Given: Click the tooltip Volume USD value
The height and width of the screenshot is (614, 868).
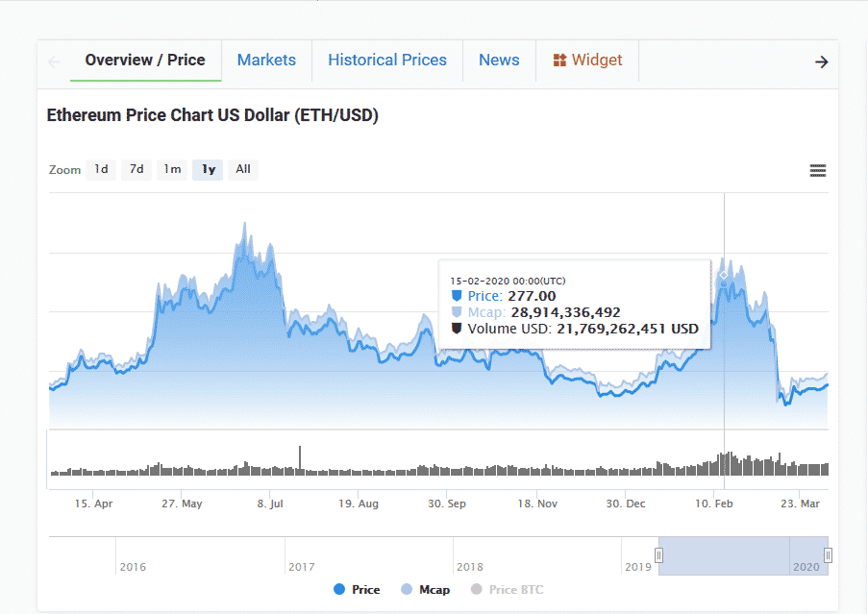Looking at the screenshot, I should [628, 330].
